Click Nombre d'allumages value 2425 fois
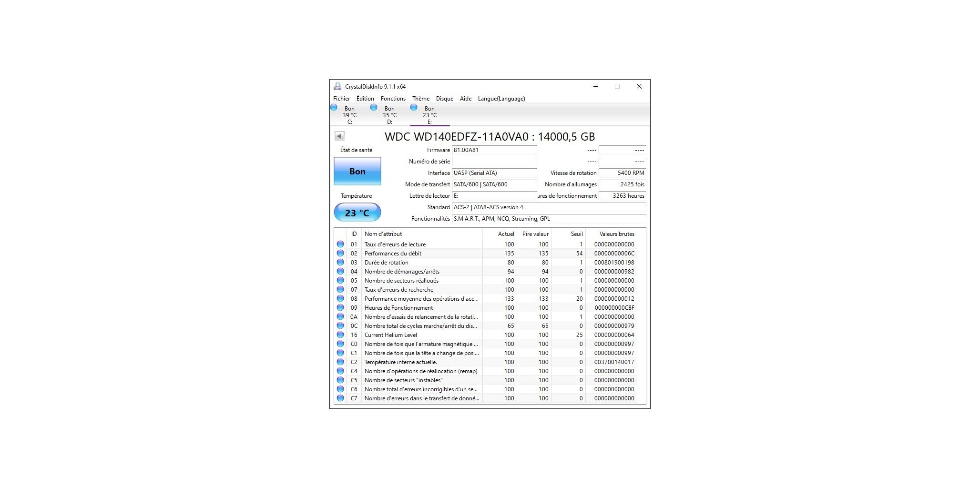This screenshot has width=980, height=488. click(622, 184)
